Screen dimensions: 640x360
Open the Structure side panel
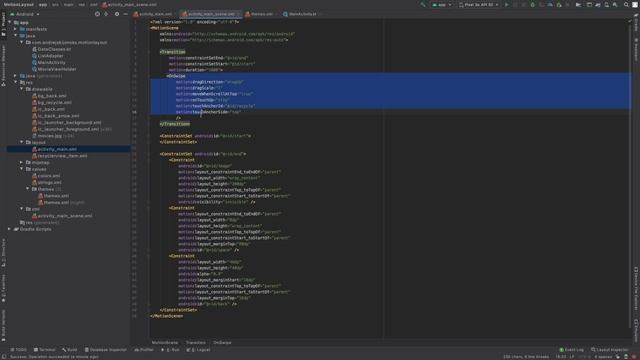pyautogui.click(x=4, y=253)
